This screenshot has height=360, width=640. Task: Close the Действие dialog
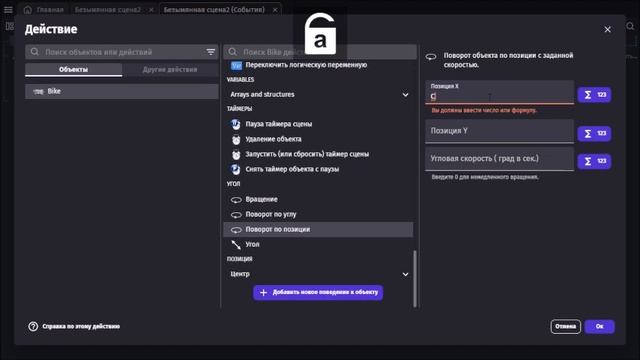tap(607, 29)
